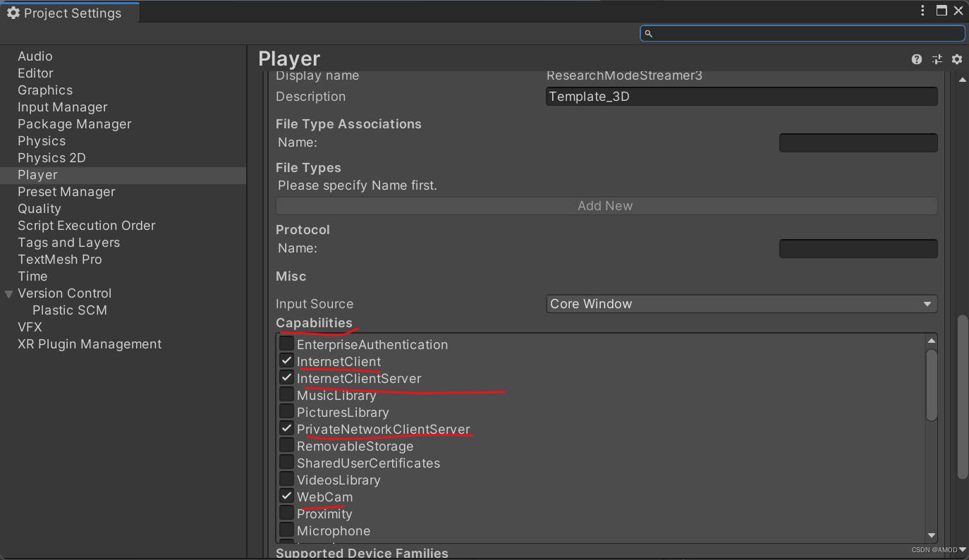The height and width of the screenshot is (560, 969).
Task: Edit the Description field containing Template_3D
Action: point(741,96)
